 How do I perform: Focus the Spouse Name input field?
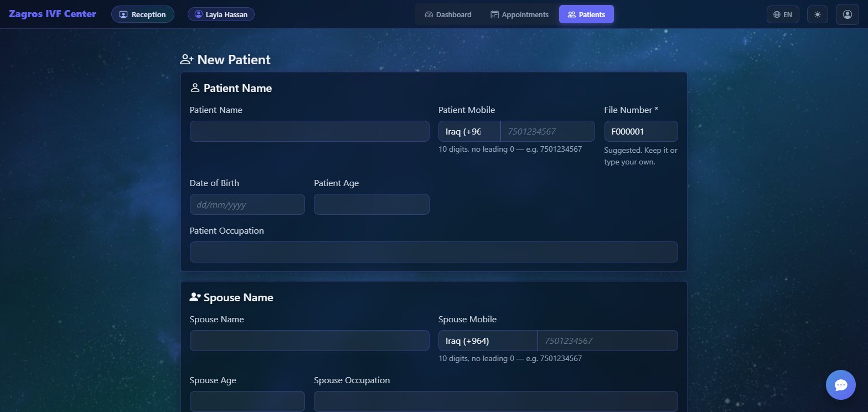[309, 341]
